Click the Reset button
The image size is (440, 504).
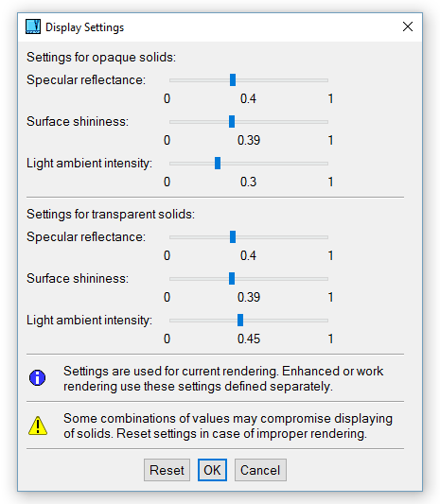tap(167, 470)
